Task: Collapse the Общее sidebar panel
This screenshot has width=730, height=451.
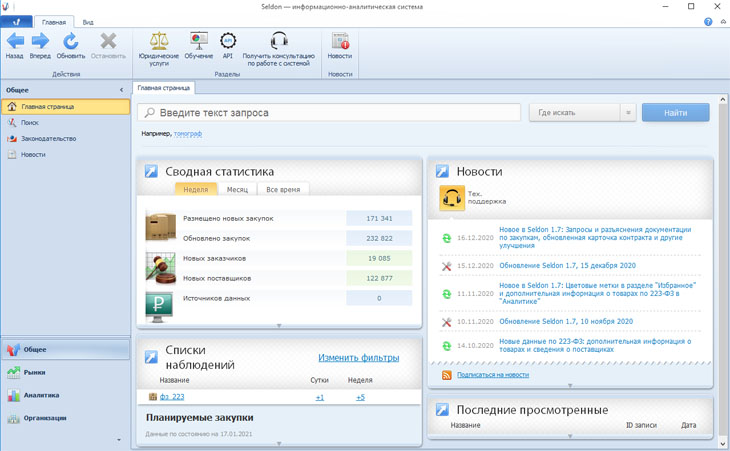Action: (122, 90)
